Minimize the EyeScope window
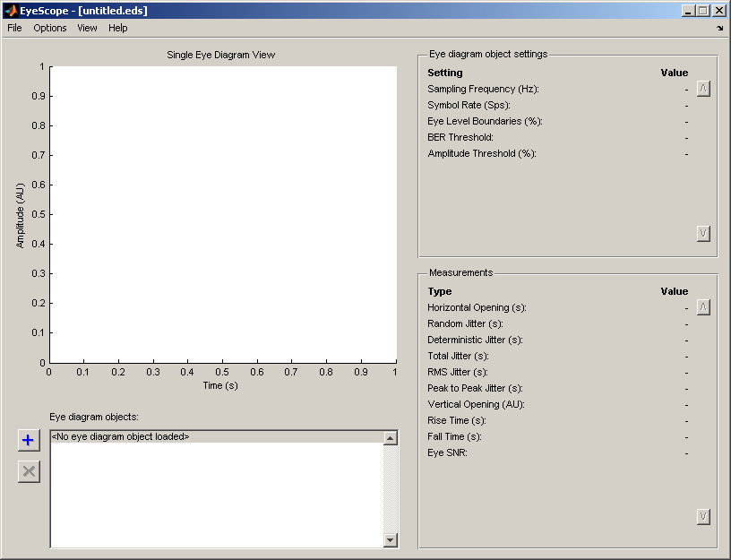731x560 pixels. point(688,10)
